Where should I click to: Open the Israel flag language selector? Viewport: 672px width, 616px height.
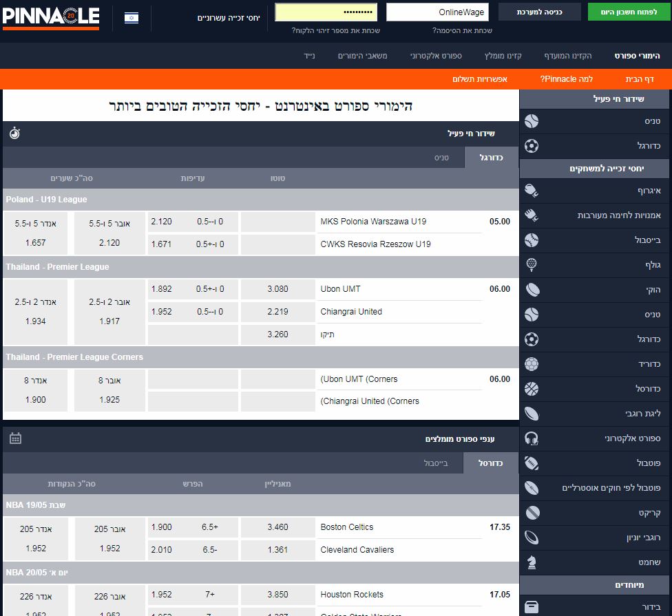[x=131, y=17]
